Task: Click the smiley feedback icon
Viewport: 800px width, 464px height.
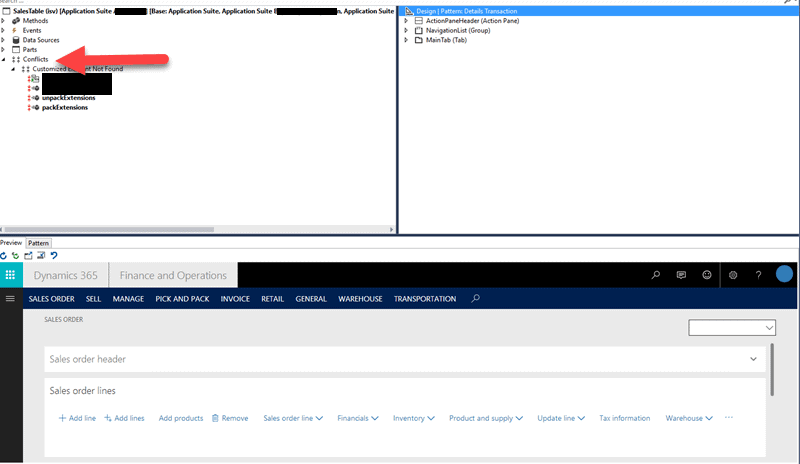Action: tap(707, 275)
